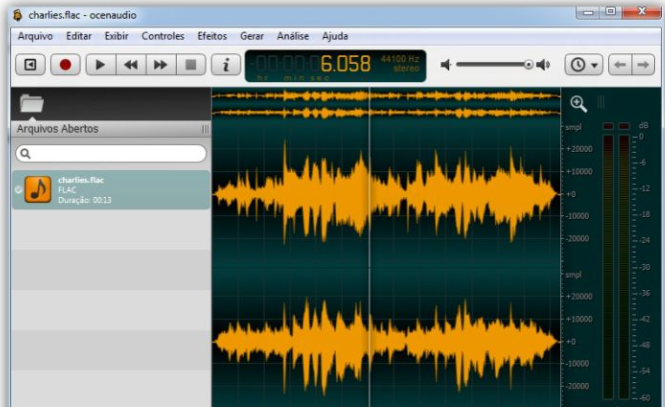
Task: Click the right level meter bar
Action: click(624, 267)
